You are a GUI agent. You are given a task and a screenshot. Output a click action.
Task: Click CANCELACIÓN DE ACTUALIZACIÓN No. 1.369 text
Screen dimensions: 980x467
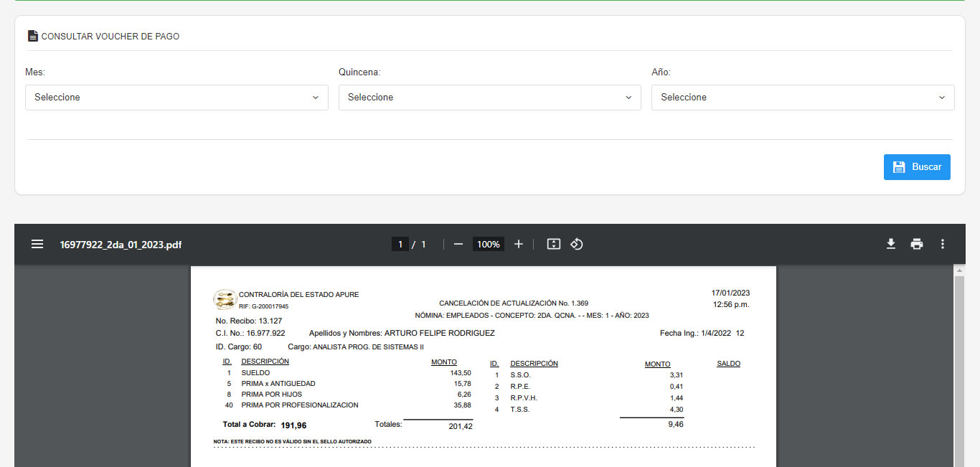coord(514,303)
